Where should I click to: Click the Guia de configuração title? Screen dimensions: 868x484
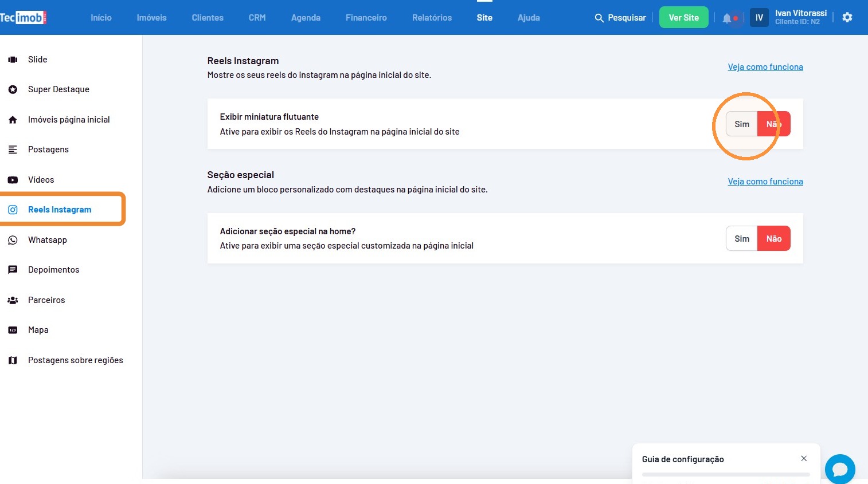pyautogui.click(x=683, y=459)
